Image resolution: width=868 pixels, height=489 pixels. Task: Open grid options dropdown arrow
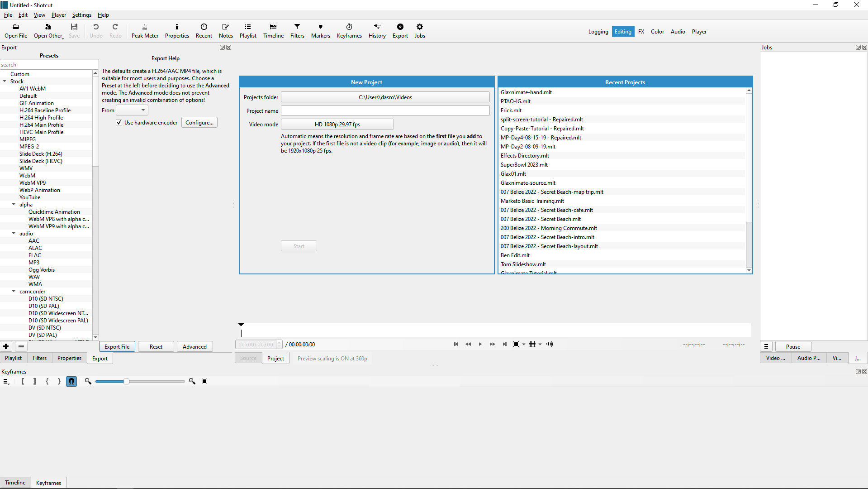point(540,344)
